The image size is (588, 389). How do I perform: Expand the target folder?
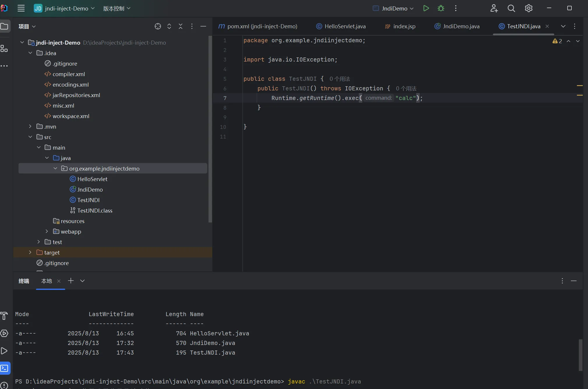click(x=30, y=252)
